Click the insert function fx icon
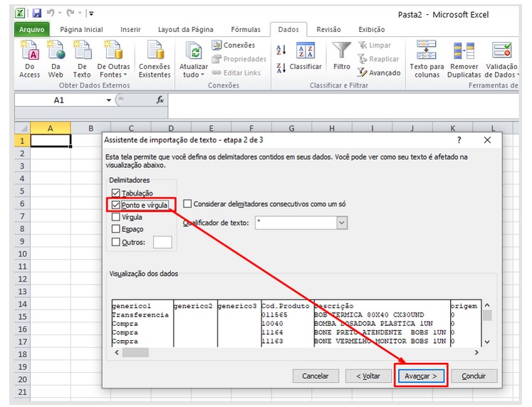The image size is (532, 407). pyautogui.click(x=160, y=100)
